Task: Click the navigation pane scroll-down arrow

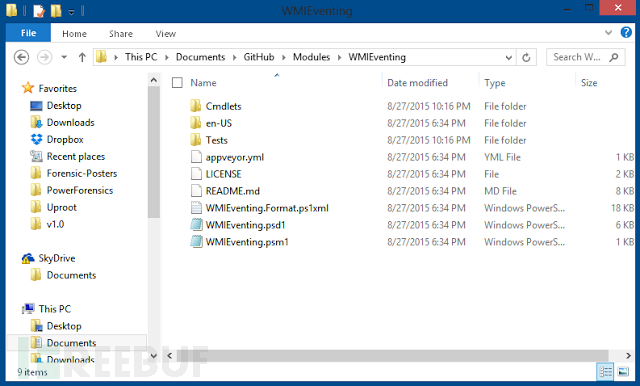Action: (153, 356)
